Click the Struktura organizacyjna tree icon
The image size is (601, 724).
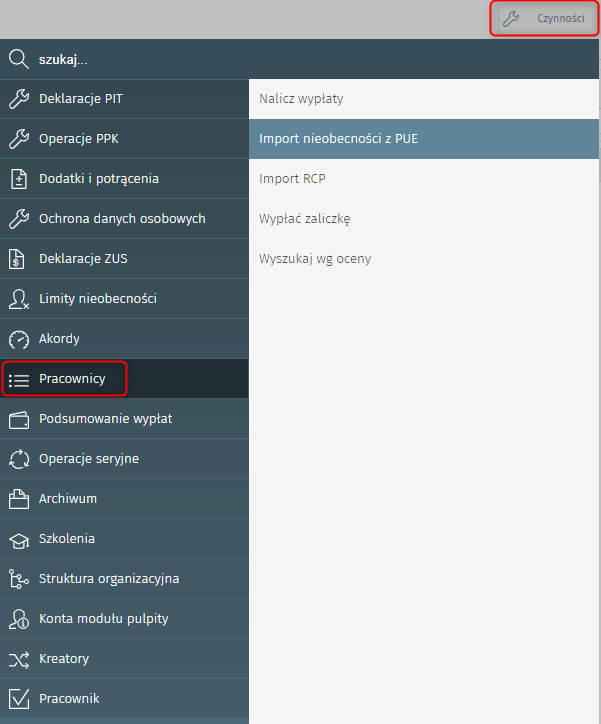coord(19,579)
